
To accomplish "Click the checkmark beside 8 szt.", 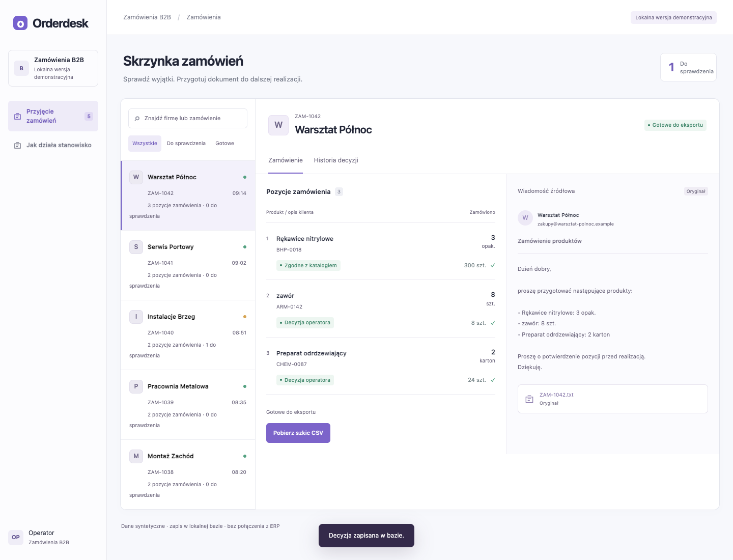I will coord(493,323).
